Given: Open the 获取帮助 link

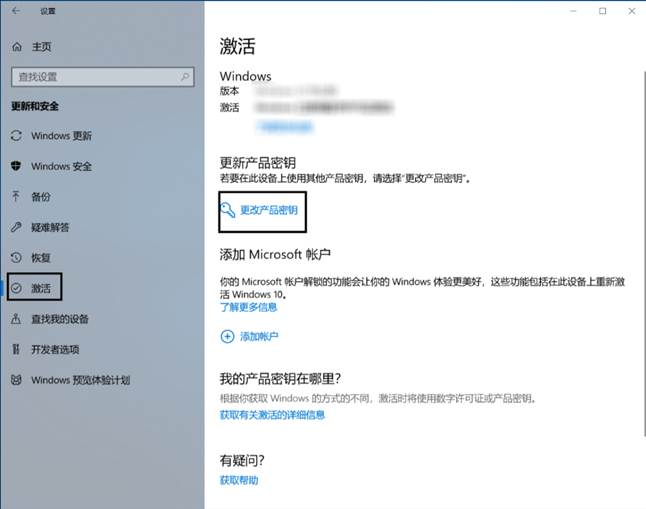Looking at the screenshot, I should (x=239, y=480).
